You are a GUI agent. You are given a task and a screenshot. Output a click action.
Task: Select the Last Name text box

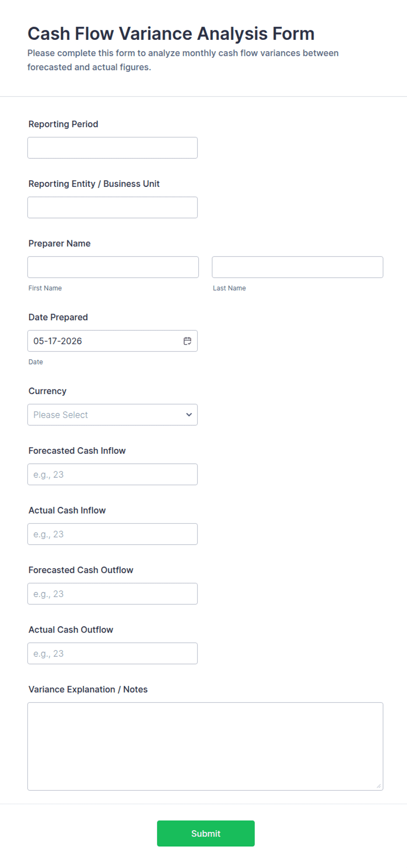coord(298,267)
